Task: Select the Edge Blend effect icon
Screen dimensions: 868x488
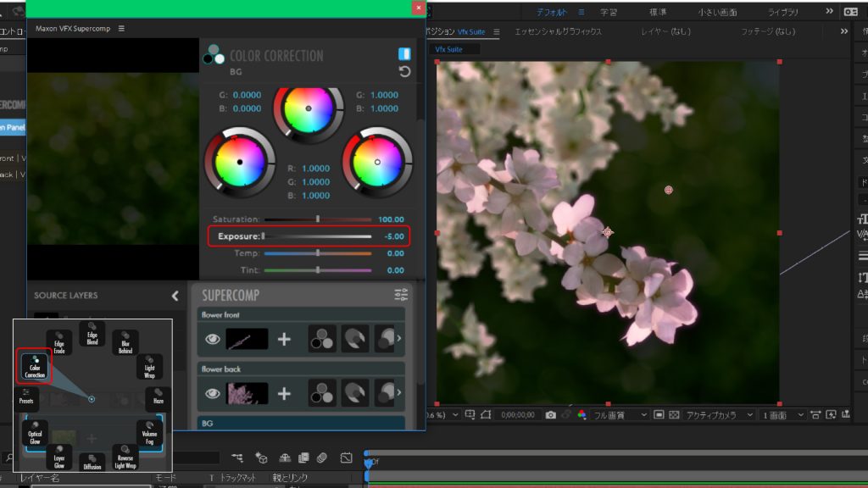Action: pyautogui.click(x=92, y=333)
